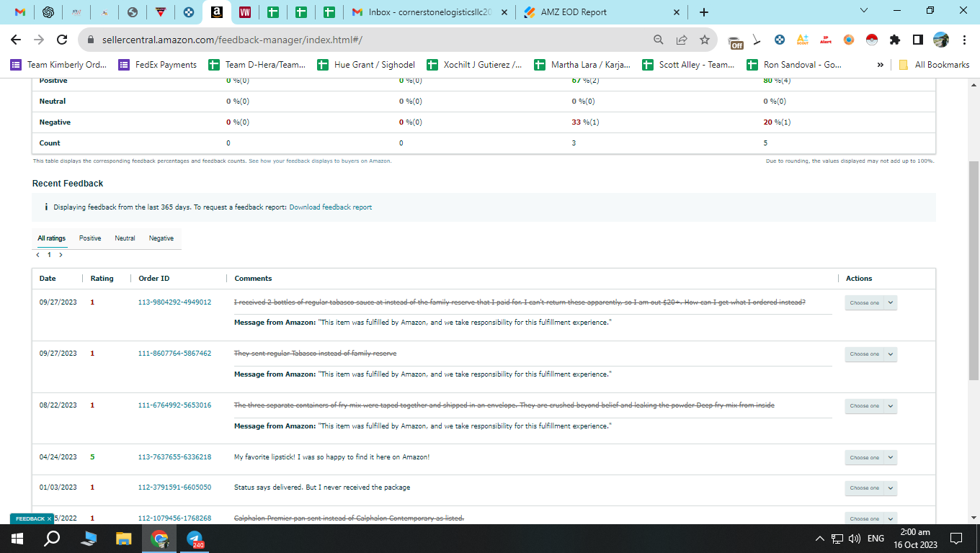Open Hue Grant / Sighodel bookmark

[366, 65]
